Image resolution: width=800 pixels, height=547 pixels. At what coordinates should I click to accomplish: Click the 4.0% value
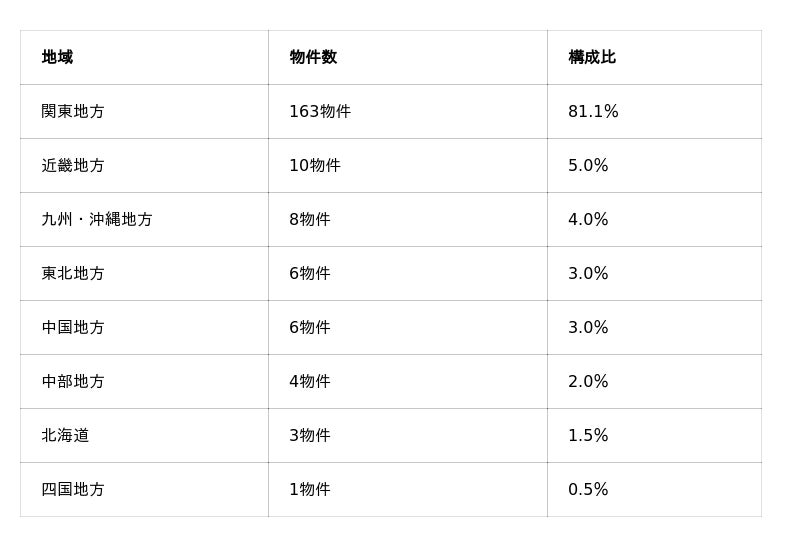click(x=588, y=219)
